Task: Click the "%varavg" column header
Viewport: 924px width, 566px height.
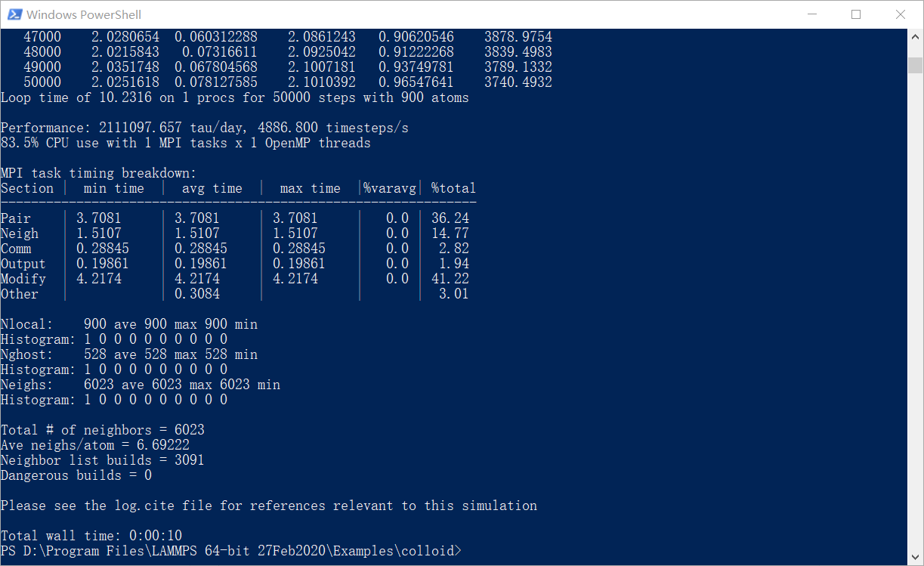Action: tap(389, 188)
